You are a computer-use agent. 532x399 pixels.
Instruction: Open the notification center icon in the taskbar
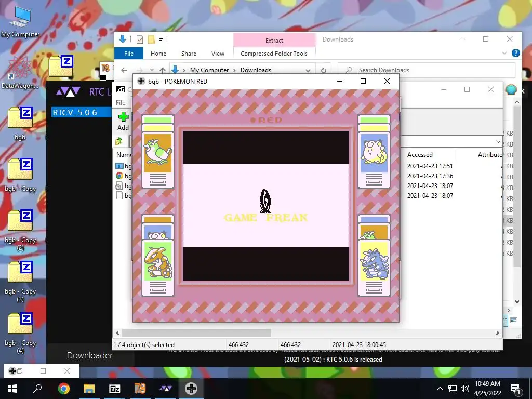(x=516, y=389)
